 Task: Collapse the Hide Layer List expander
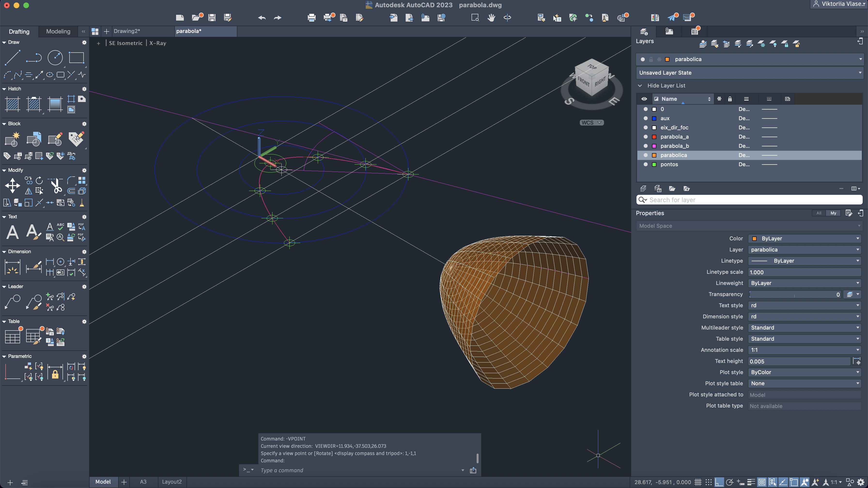[640, 86]
